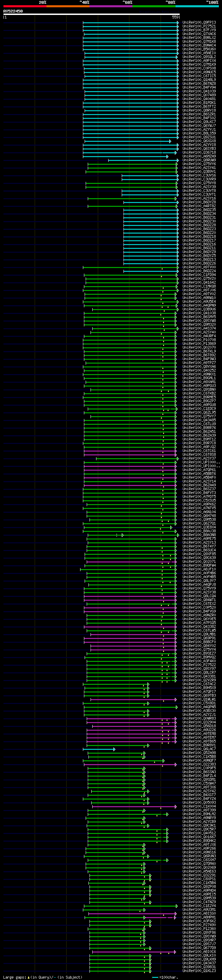Open hit UniRef100_B7FJY9
This screenshot has width=222, height=980.
(x=199, y=30)
